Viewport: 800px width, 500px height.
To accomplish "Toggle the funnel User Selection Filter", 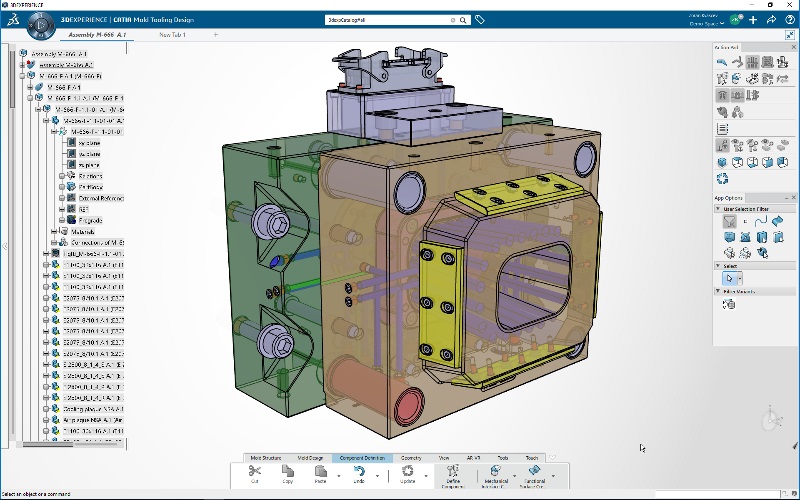I will click(x=730, y=220).
